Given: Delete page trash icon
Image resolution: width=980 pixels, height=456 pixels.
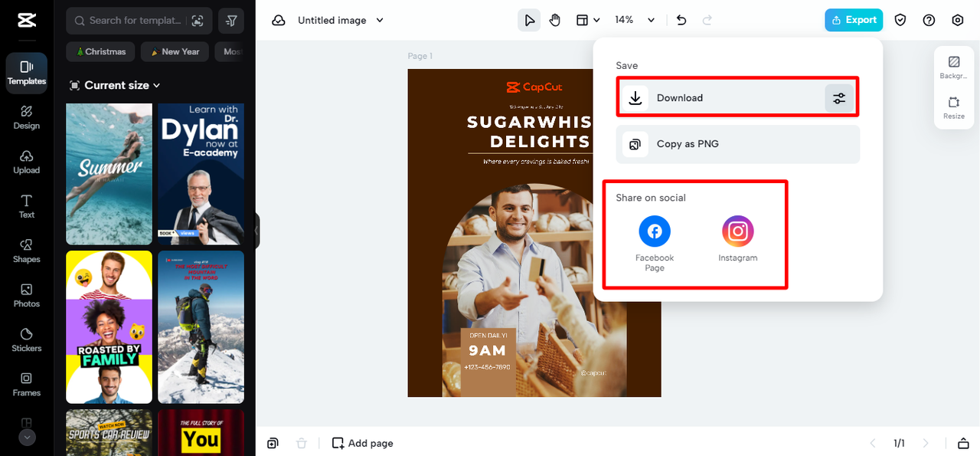Looking at the screenshot, I should tap(302, 443).
